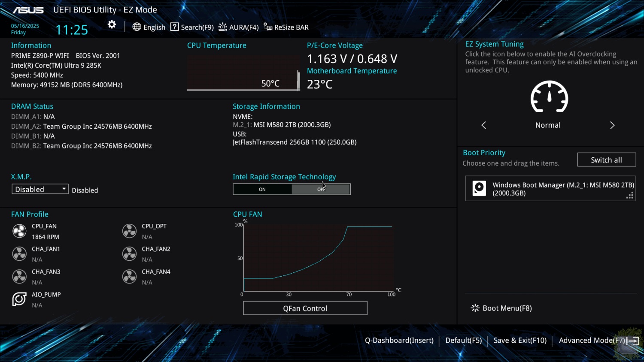Click the DIMM_A1: N/A row
This screenshot has height=362, width=644.
coord(33,117)
